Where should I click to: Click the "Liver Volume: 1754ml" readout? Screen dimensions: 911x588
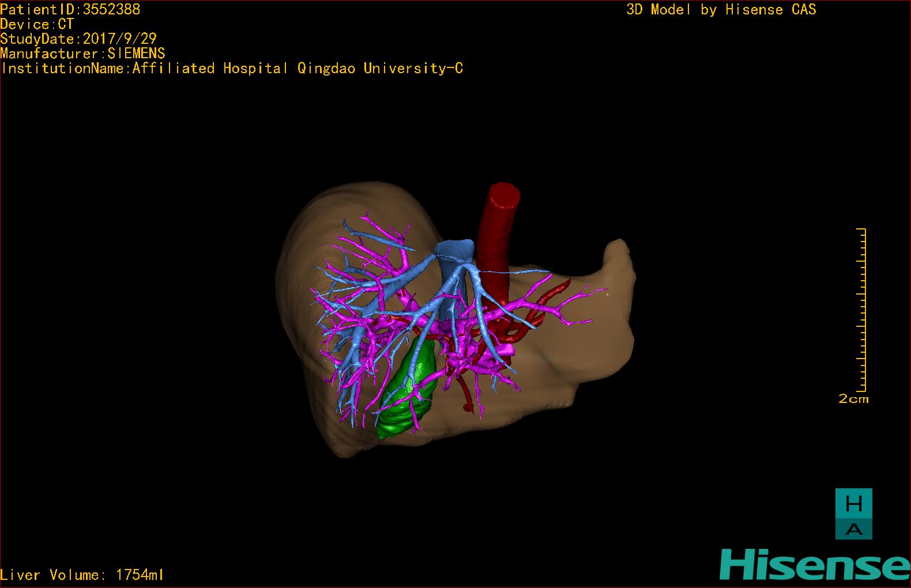pos(82,575)
